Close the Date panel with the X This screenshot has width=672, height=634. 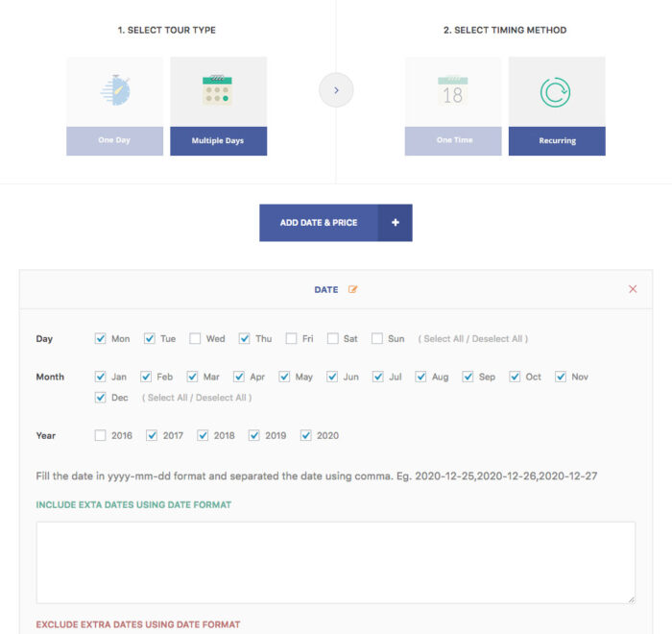(x=633, y=289)
